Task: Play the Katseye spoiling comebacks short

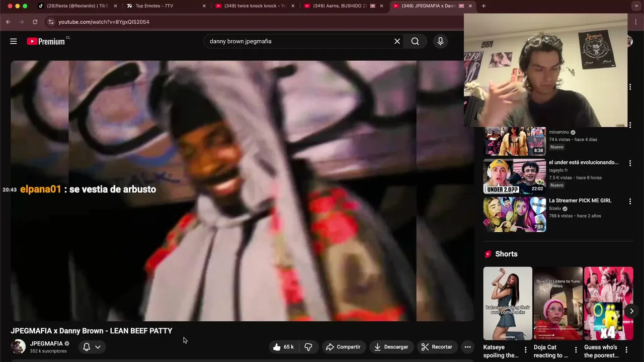Action: pos(508,303)
